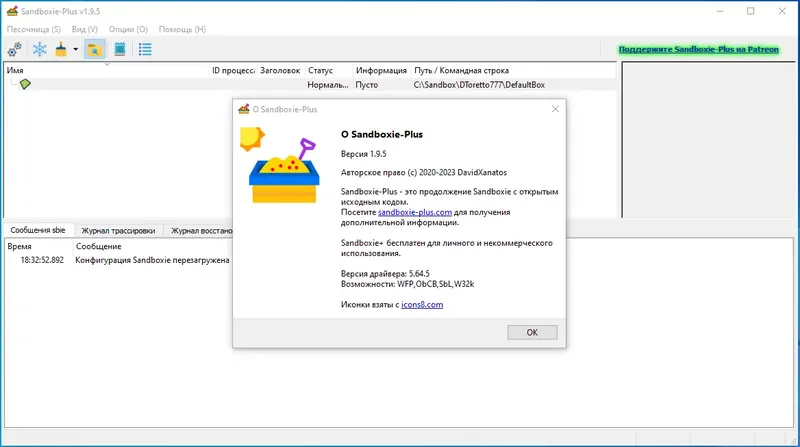Select the 18:32:52.892 log entry
The height and width of the screenshot is (447, 800).
tap(118, 260)
